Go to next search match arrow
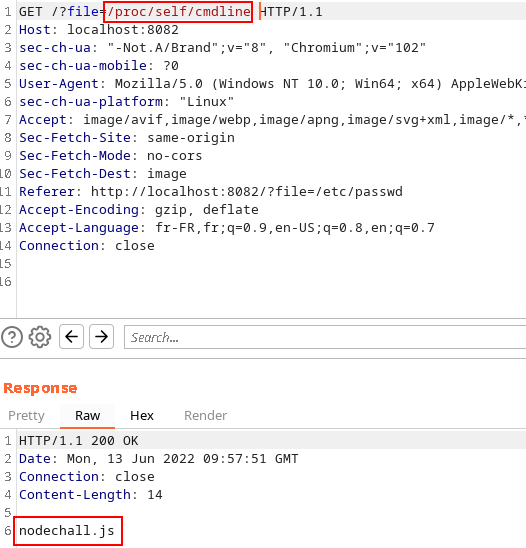The height and width of the screenshot is (548, 526). (x=101, y=337)
